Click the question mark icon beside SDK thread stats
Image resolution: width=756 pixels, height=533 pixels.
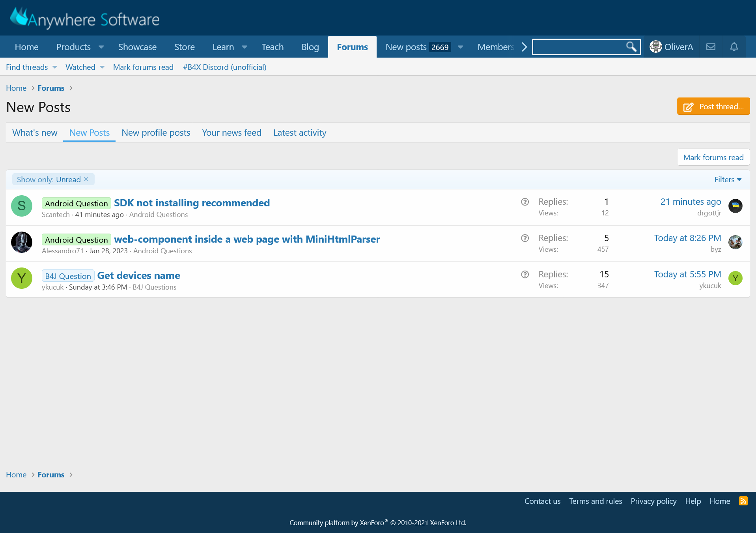(x=525, y=202)
